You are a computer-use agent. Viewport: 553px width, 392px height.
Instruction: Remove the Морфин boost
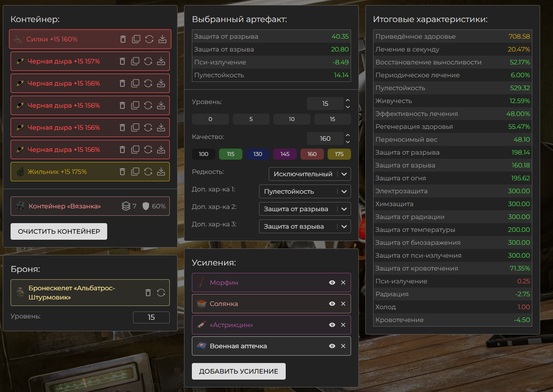coord(343,282)
